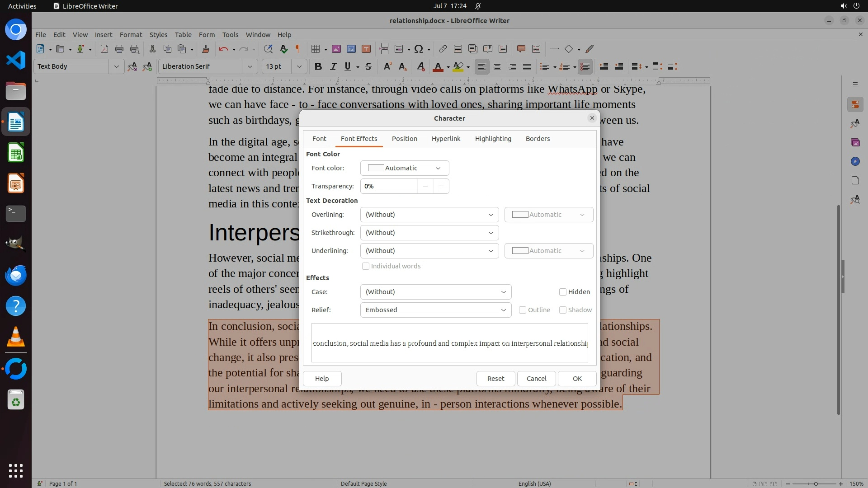868x488 pixels.
Task: Open the Font color Automatic swatch
Action: 404,168
